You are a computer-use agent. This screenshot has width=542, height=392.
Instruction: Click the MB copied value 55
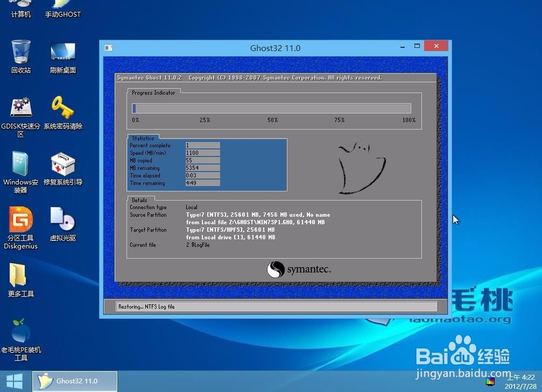(203, 160)
